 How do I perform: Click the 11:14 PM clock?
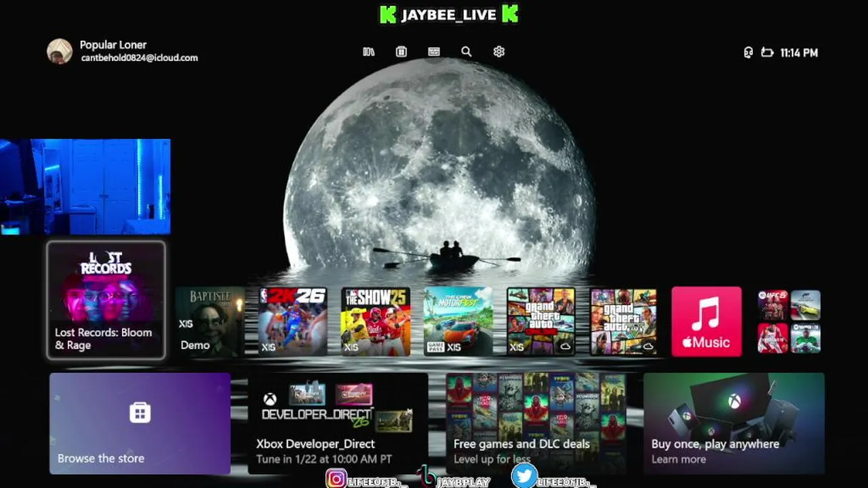[x=799, y=53]
